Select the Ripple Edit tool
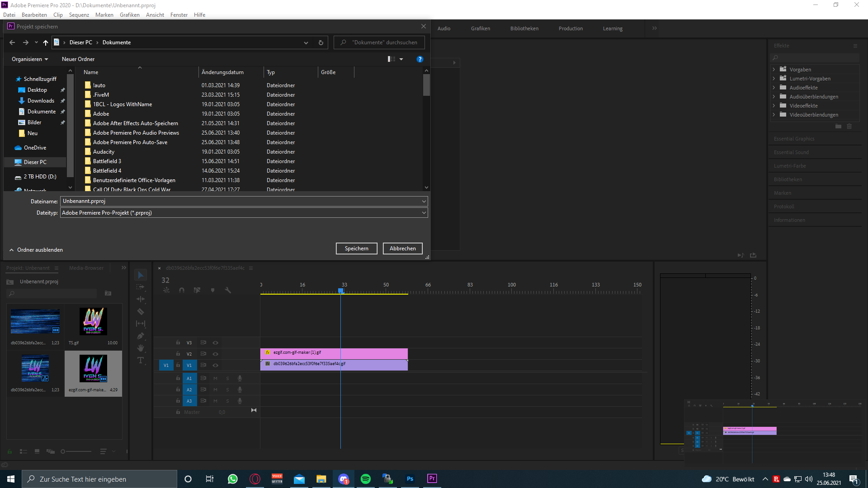This screenshot has height=488, width=868. [141, 299]
